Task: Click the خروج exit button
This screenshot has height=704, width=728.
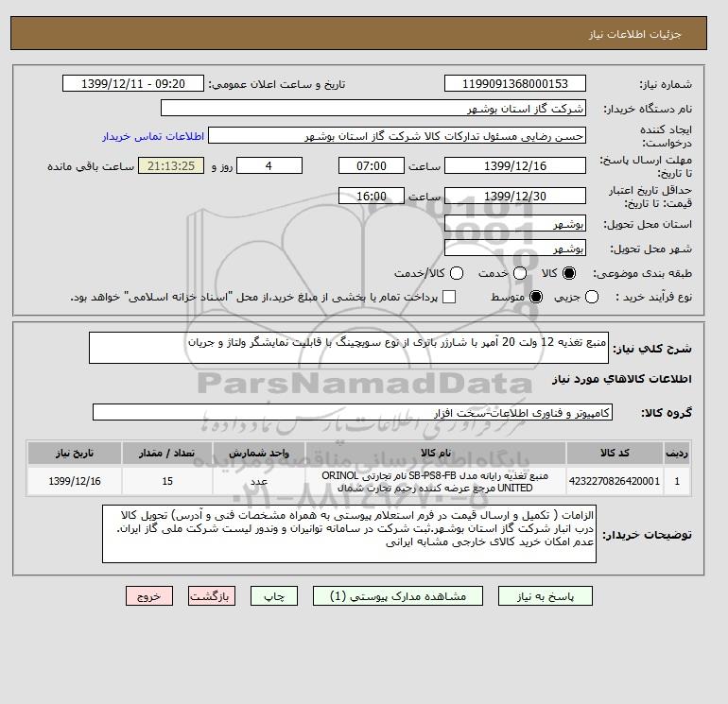Action: click(149, 596)
